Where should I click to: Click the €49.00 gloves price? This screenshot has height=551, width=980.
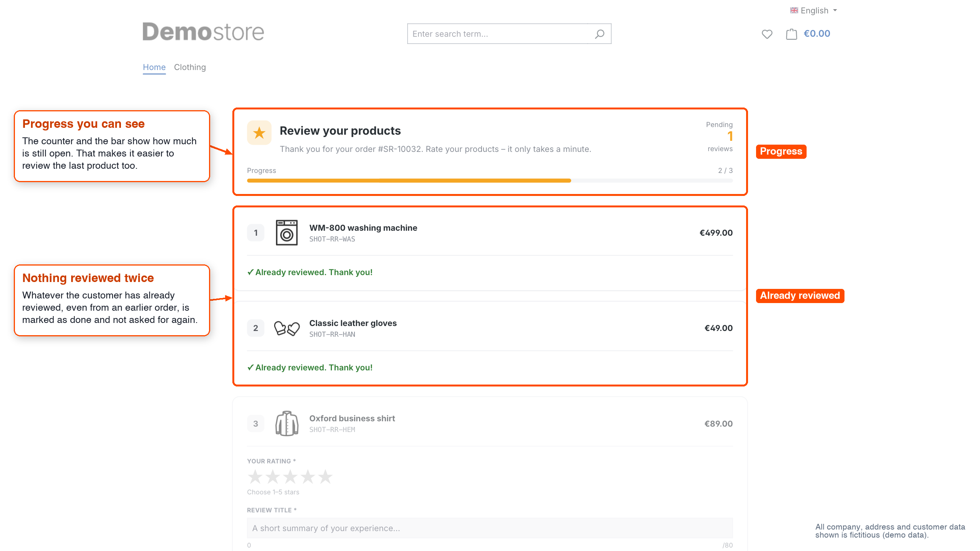click(719, 328)
